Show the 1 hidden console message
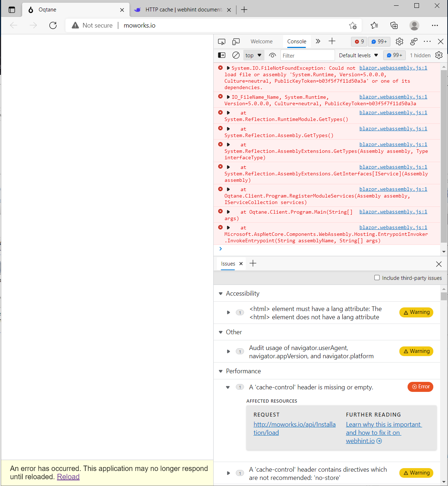This screenshot has width=448, height=486. [x=420, y=55]
